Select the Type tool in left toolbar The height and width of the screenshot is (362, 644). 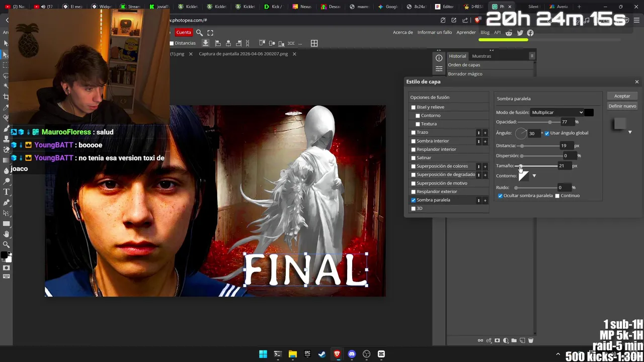click(6, 192)
